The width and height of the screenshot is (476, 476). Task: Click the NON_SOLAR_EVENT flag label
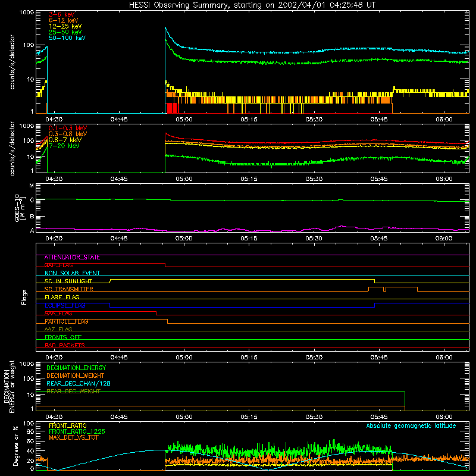[x=72, y=273]
